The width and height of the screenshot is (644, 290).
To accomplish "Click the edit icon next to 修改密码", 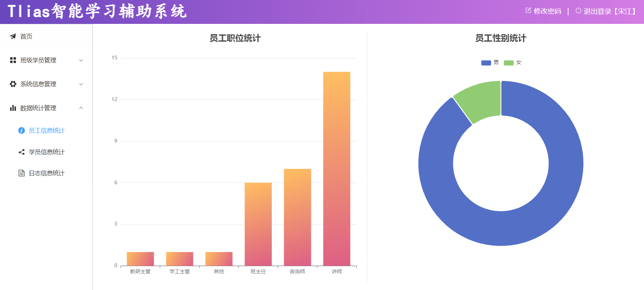I will click(528, 11).
